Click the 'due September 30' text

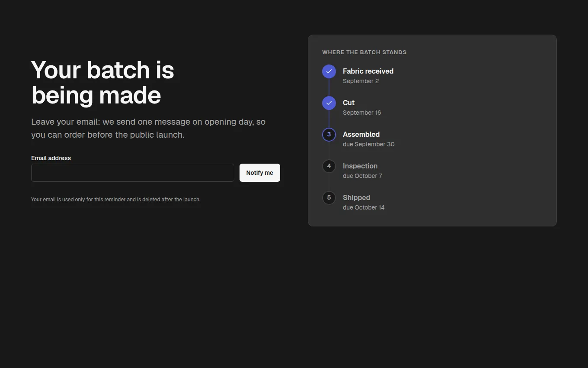[x=368, y=144]
